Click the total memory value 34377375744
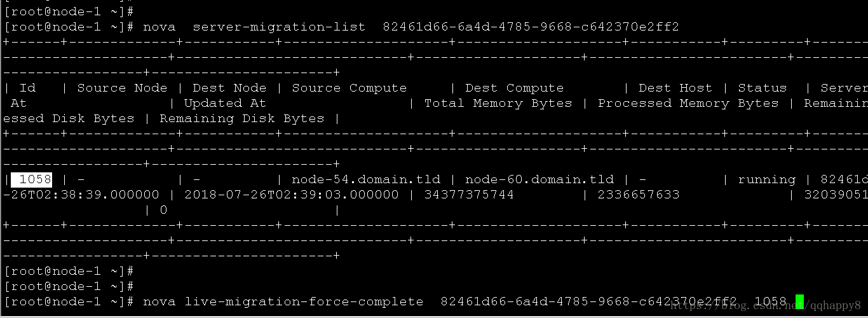 [x=469, y=195]
